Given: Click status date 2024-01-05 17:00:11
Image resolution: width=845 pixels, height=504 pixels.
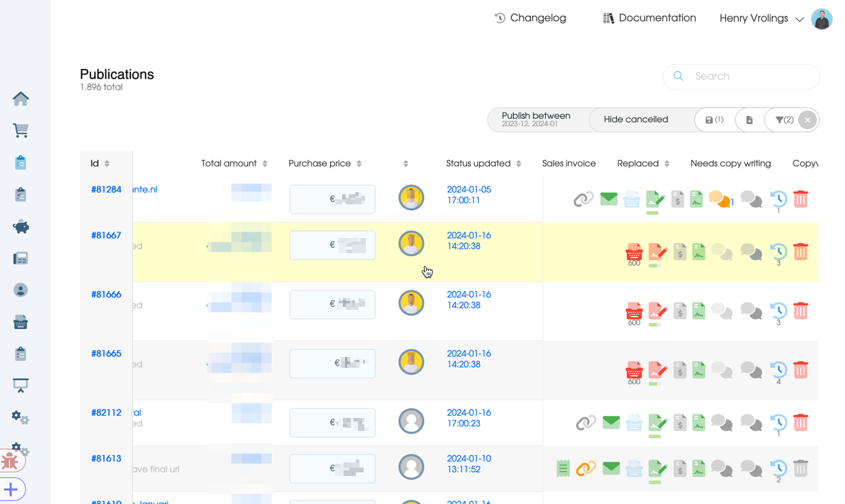Looking at the screenshot, I should [469, 195].
